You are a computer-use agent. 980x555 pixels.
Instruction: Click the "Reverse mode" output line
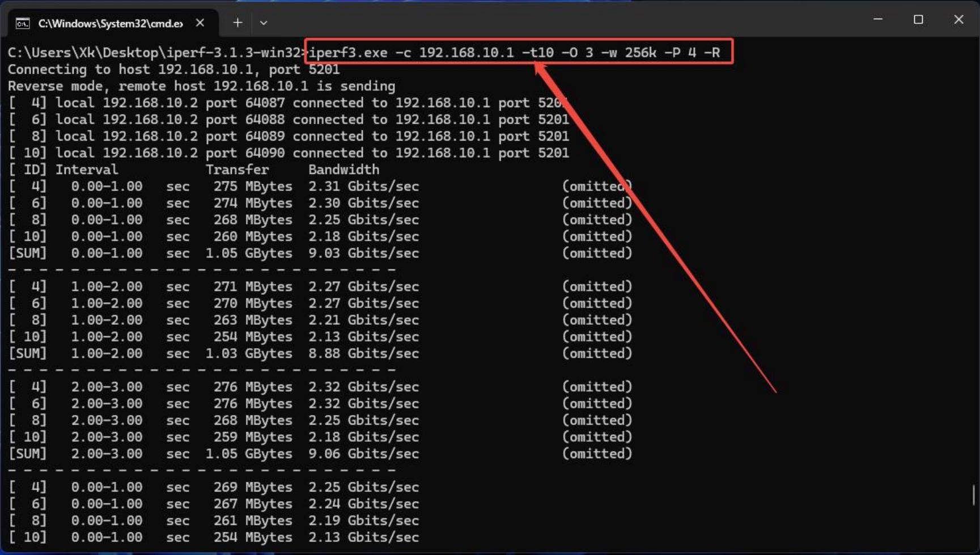point(201,86)
